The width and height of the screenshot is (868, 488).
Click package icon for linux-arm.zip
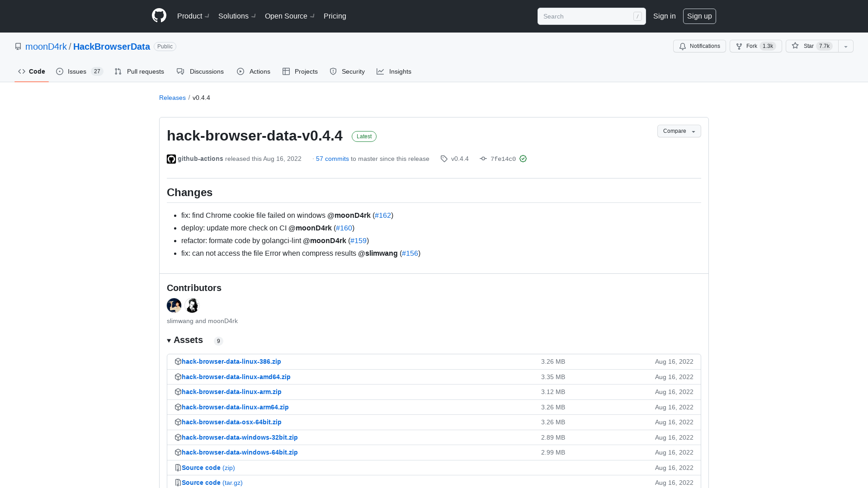[x=178, y=392]
